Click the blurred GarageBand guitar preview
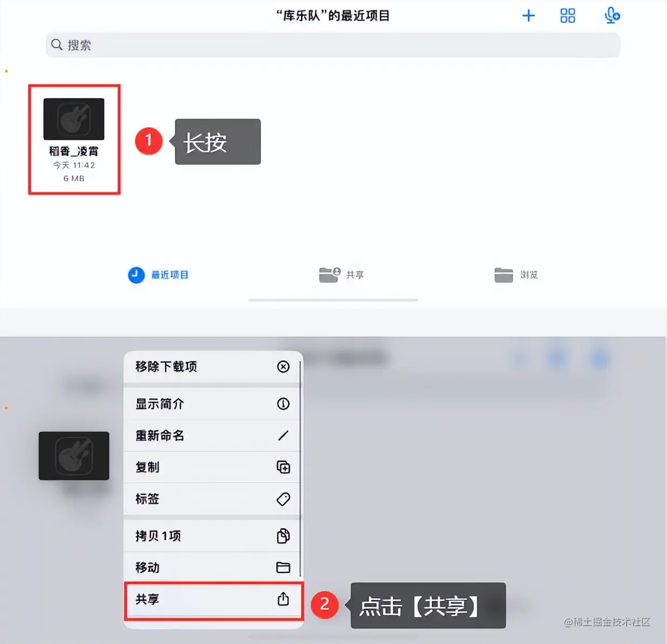Image resolution: width=667 pixels, height=644 pixels. click(74, 456)
